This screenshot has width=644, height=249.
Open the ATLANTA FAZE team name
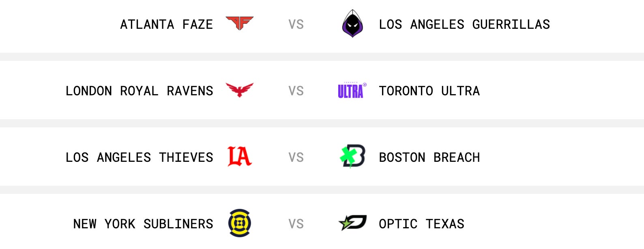[x=166, y=24]
